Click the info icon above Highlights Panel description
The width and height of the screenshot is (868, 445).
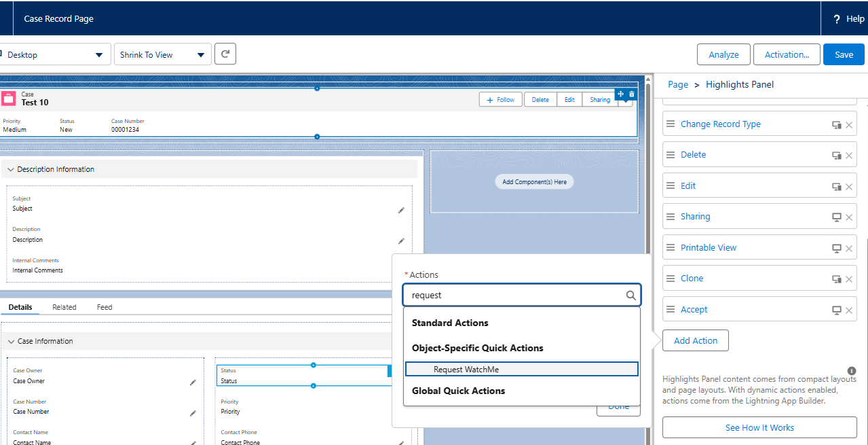point(852,371)
